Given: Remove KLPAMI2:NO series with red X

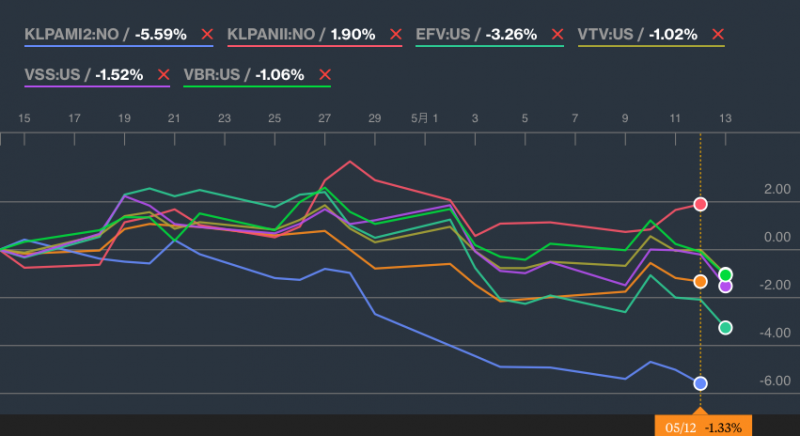Looking at the screenshot, I should tap(207, 34).
